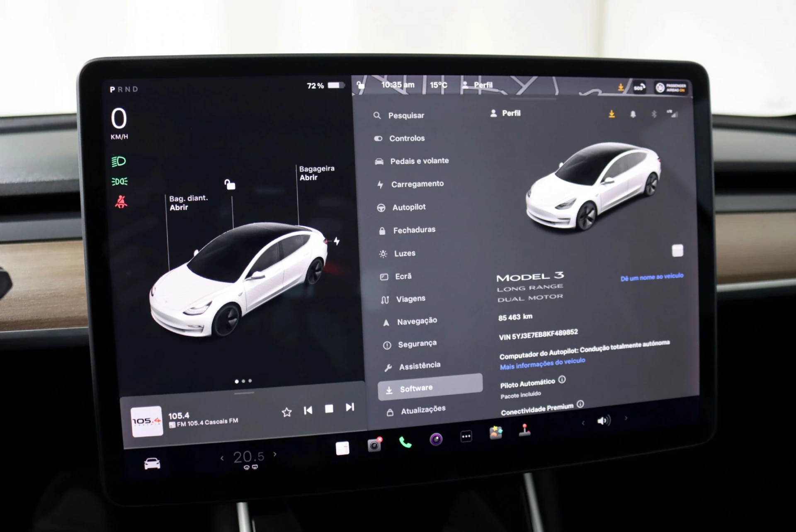Tap the headlights indicator icon
The width and height of the screenshot is (796, 532).
(x=119, y=161)
